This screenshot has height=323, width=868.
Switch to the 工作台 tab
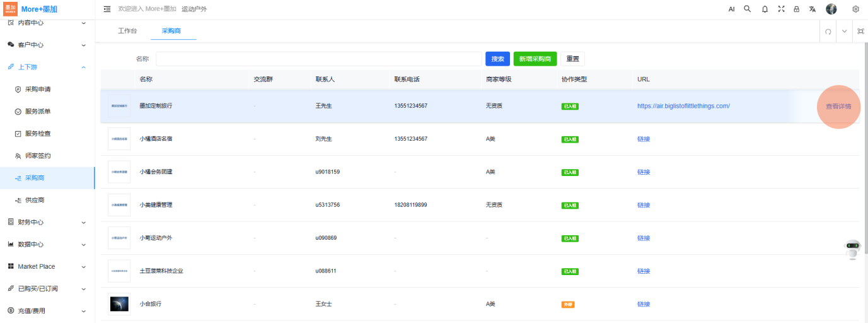tap(127, 31)
